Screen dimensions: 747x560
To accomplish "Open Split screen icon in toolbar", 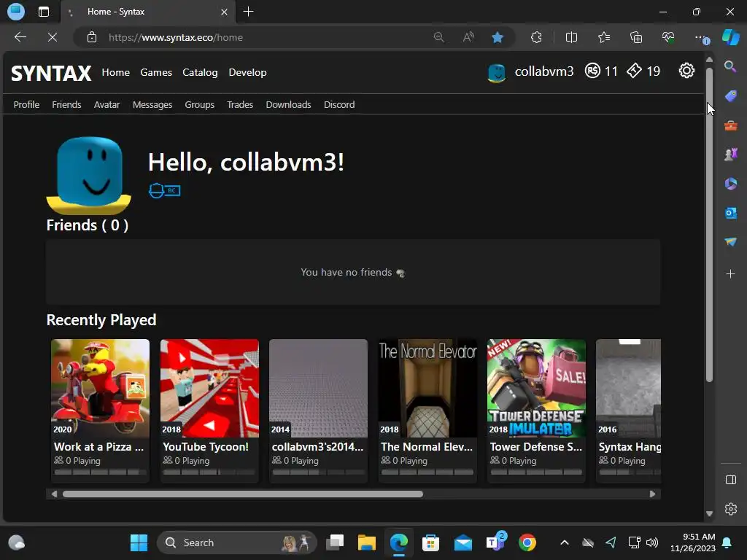I will point(571,37).
